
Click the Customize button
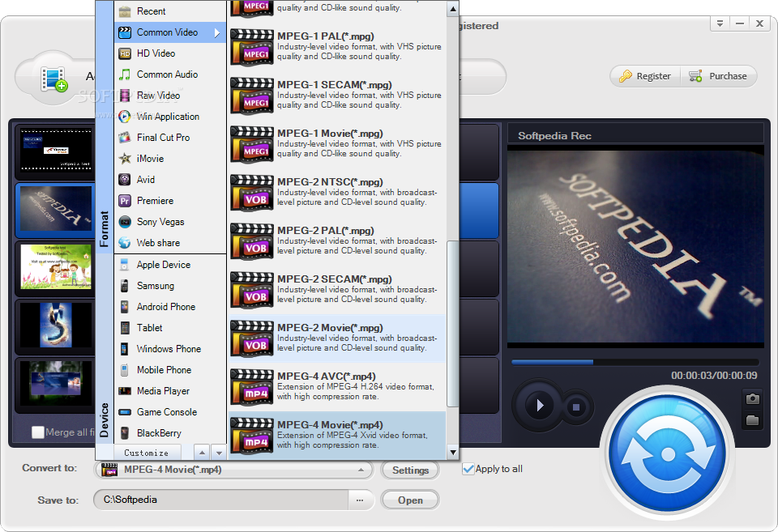(147, 453)
